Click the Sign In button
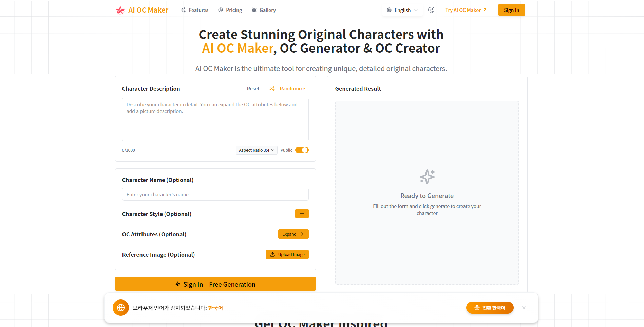The width and height of the screenshot is (644, 327). [x=511, y=10]
